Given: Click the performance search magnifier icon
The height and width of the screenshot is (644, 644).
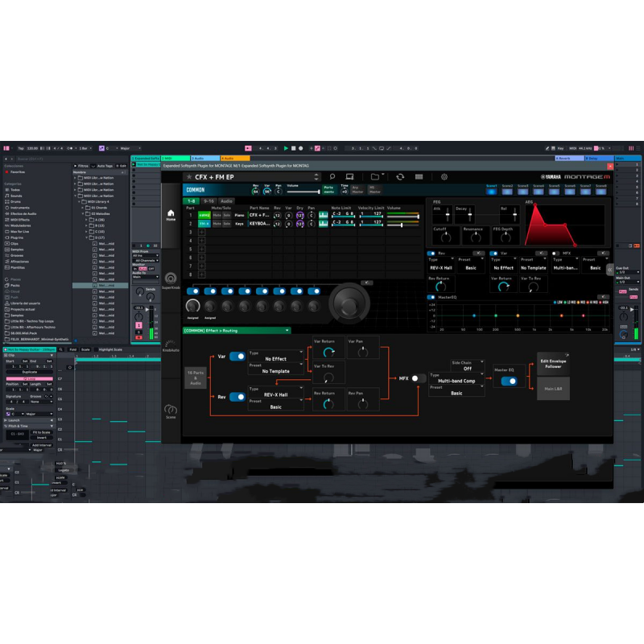Looking at the screenshot, I should click(x=332, y=176).
